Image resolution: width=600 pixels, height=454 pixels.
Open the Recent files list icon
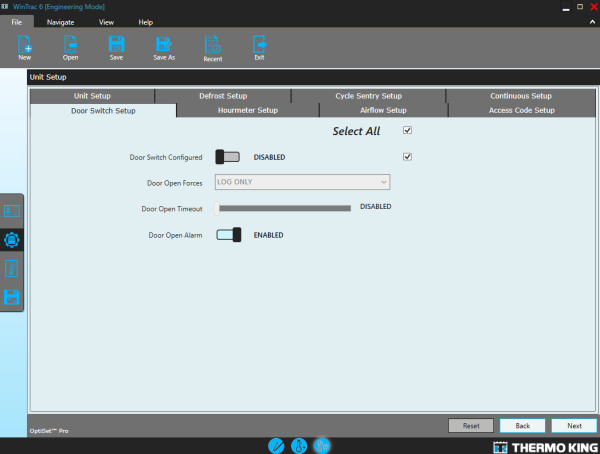coord(212,44)
